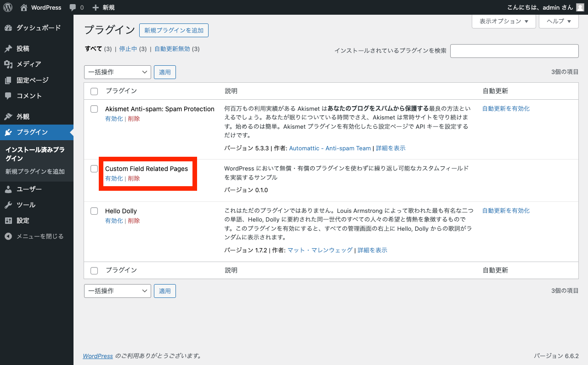The image size is (588, 365).
Task: Click the メニューを閉じる collapse arrow icon
Action: [x=8, y=236]
